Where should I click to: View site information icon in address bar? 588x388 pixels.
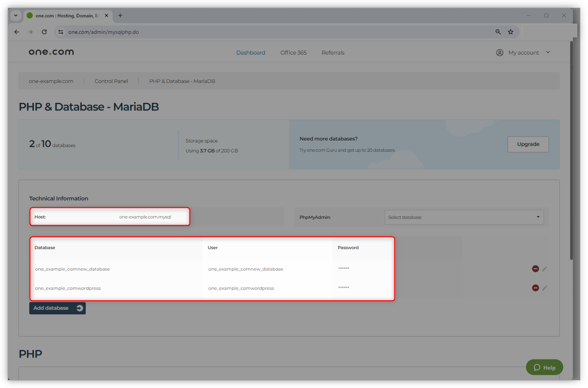[60, 32]
